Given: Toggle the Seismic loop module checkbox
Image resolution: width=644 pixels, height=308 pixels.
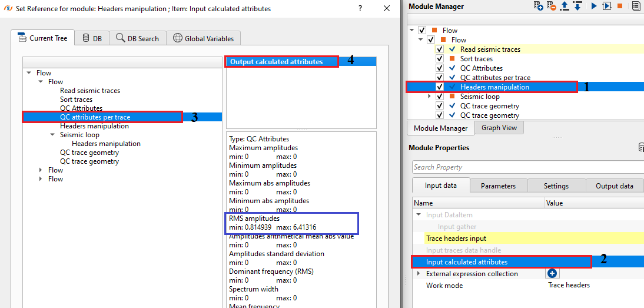Looking at the screenshot, I should (440, 97).
